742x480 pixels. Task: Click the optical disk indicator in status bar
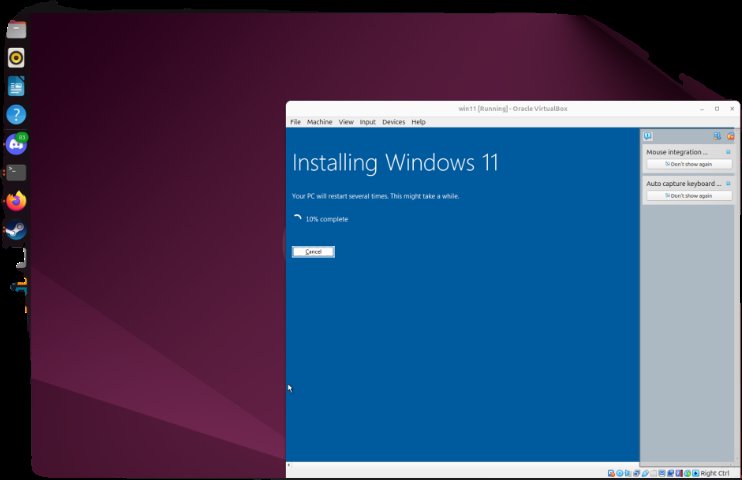[x=619, y=473]
